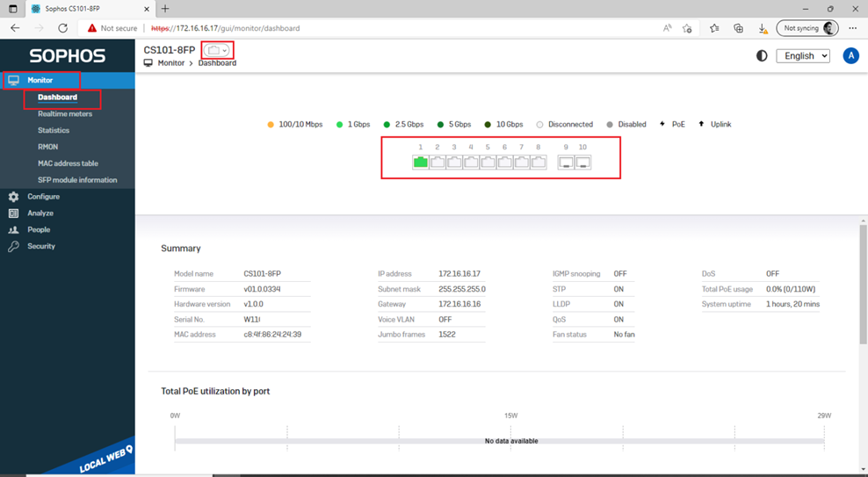Open the Realtime meters page
Image resolution: width=868 pixels, height=477 pixels.
[64, 114]
